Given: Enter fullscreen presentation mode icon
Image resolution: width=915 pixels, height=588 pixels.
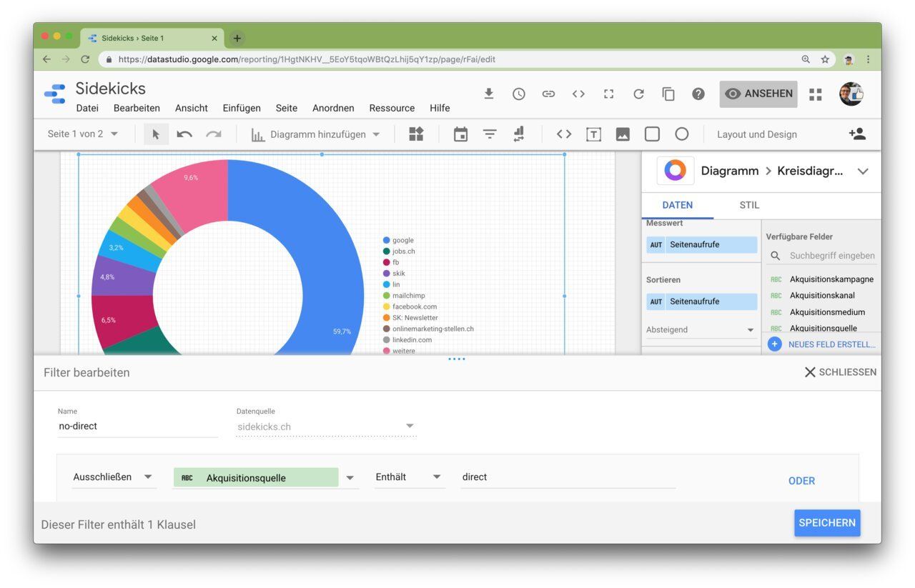Looking at the screenshot, I should 608,94.
